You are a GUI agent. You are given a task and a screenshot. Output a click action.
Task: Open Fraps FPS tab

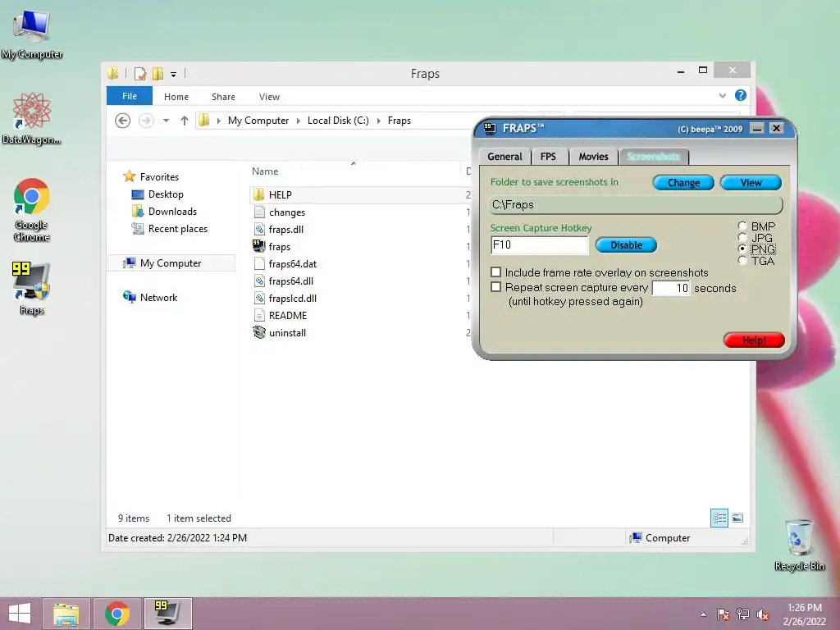coord(548,157)
